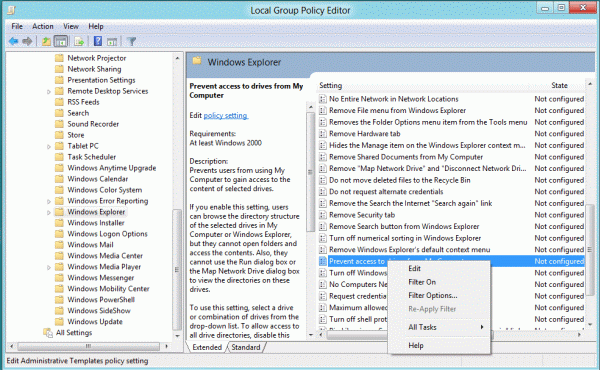Toggle Show/Hide Console Tree icon

(61, 41)
